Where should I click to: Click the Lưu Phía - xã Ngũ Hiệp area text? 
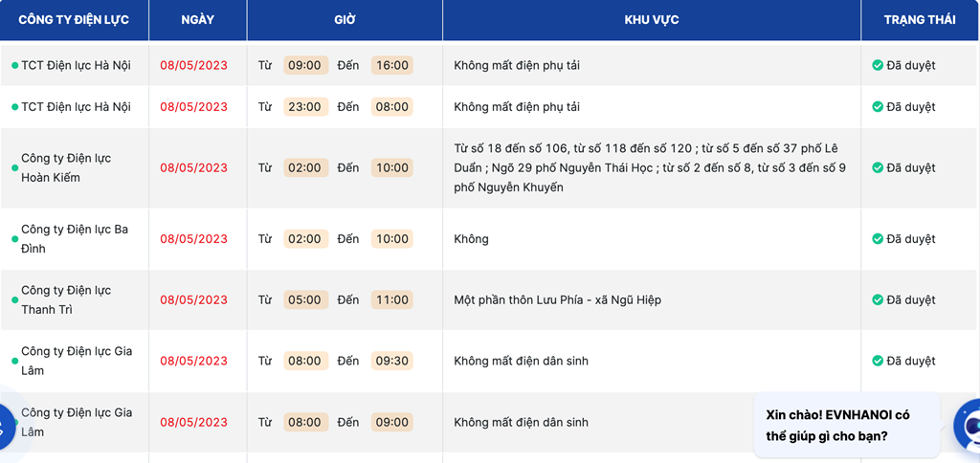tap(557, 300)
